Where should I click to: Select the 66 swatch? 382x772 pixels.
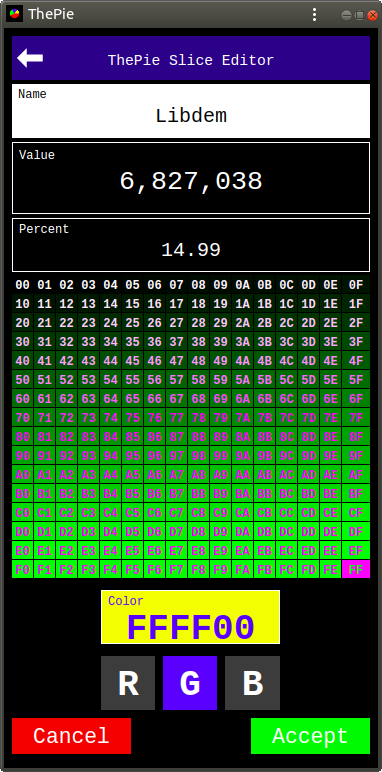point(155,399)
